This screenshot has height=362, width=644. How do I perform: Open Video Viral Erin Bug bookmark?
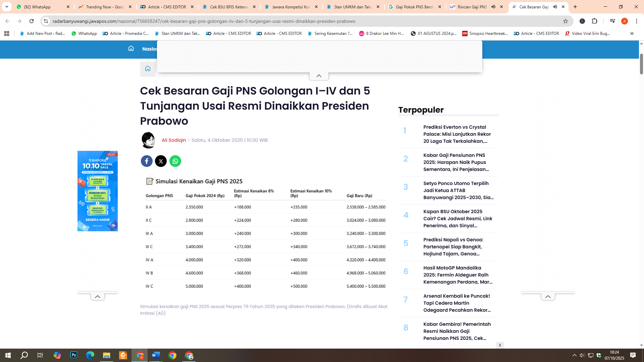click(x=587, y=34)
